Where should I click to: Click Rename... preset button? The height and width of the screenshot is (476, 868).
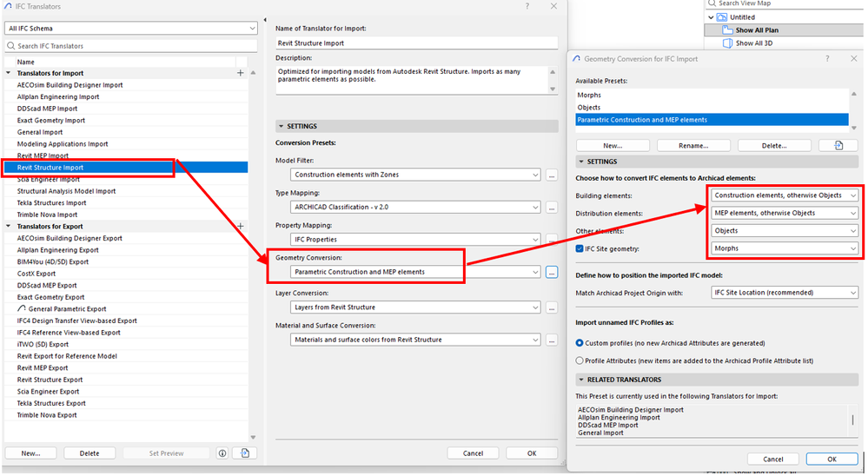tap(693, 146)
